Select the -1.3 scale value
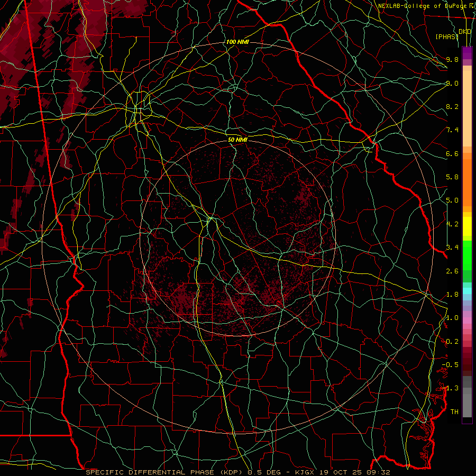476x476 pixels. (x=450, y=388)
